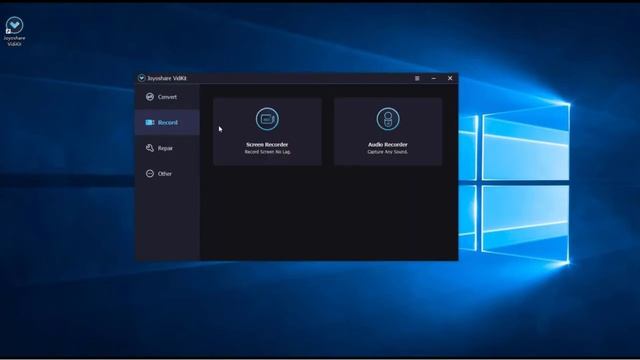640x360 pixels.
Task: Open the hamburger menu in title bar
Action: pyautogui.click(x=417, y=78)
